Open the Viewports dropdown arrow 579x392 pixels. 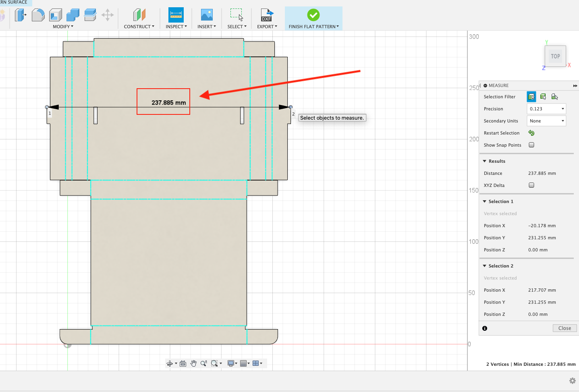pyautogui.click(x=261, y=364)
